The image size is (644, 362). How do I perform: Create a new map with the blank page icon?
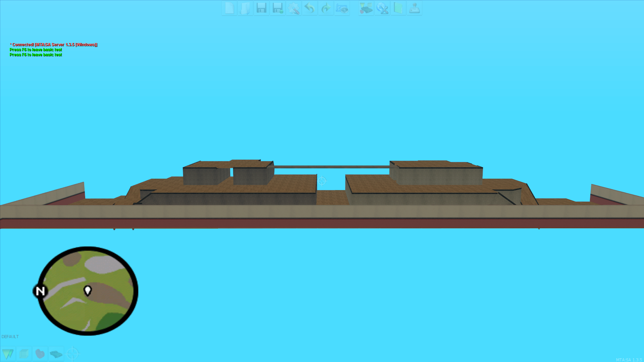[x=229, y=8]
